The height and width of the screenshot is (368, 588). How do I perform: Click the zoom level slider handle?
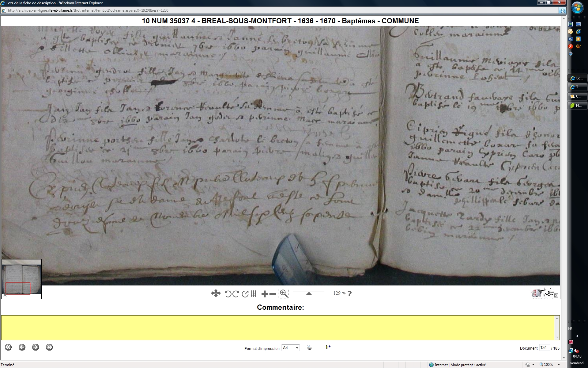[x=309, y=293]
